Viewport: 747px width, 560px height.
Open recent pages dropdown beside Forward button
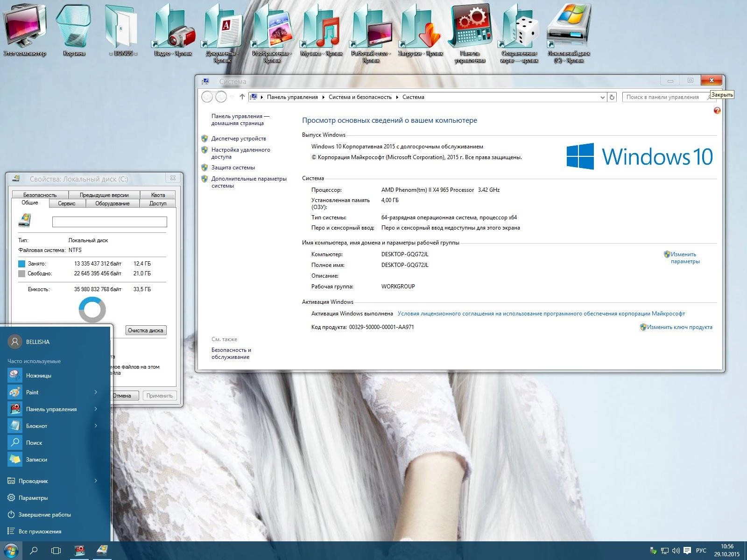232,97
